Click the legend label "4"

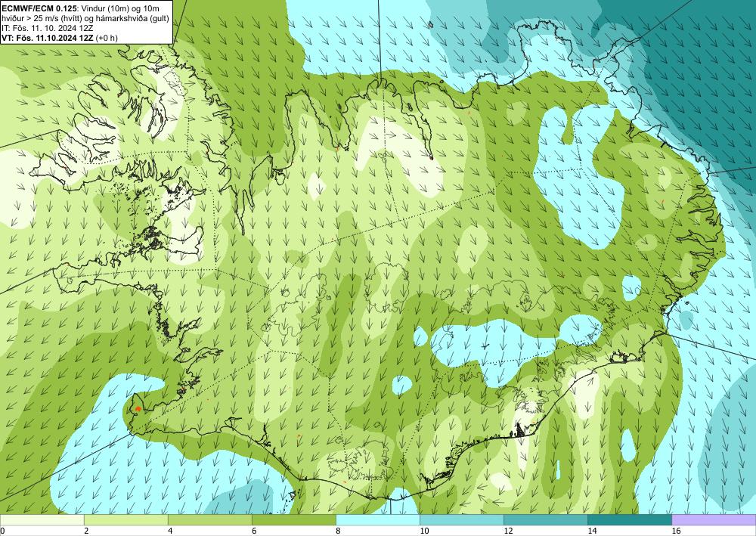click(x=170, y=531)
